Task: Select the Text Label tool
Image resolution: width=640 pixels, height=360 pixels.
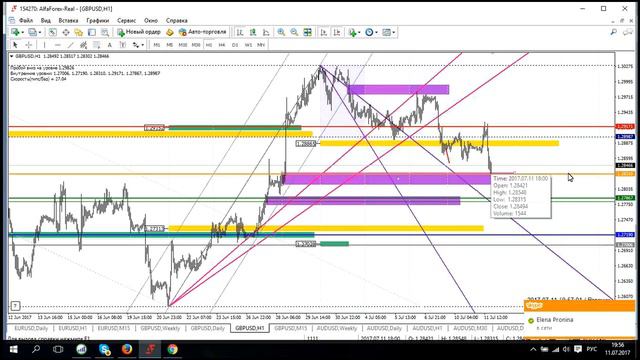Action: tap(122, 45)
